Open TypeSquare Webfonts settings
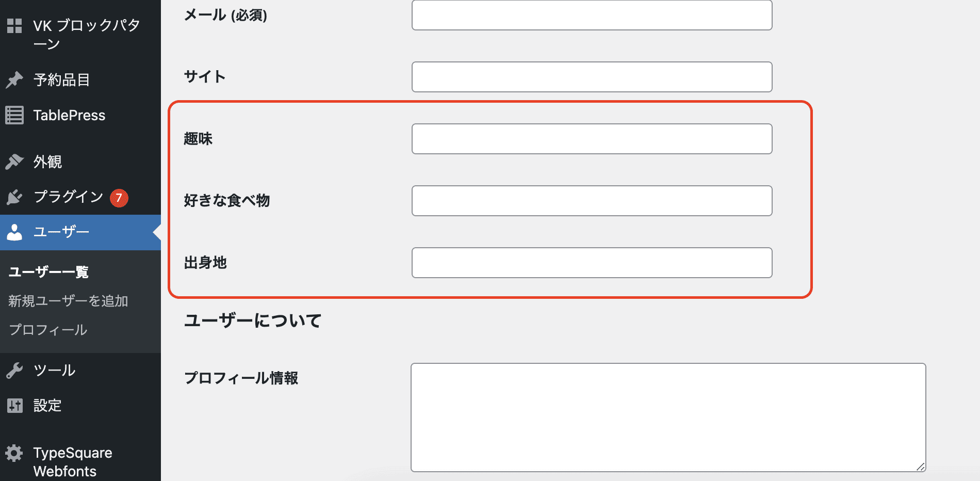 [15, 453]
